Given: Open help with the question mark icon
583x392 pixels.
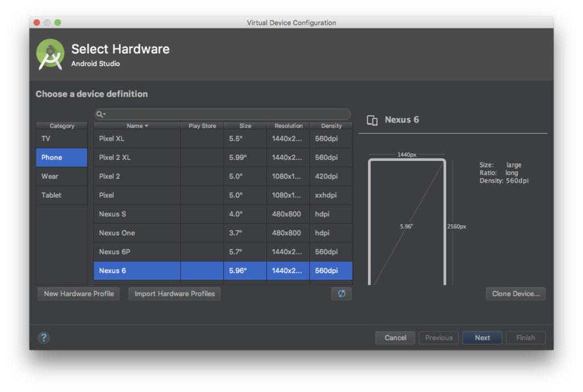Looking at the screenshot, I should click(43, 337).
